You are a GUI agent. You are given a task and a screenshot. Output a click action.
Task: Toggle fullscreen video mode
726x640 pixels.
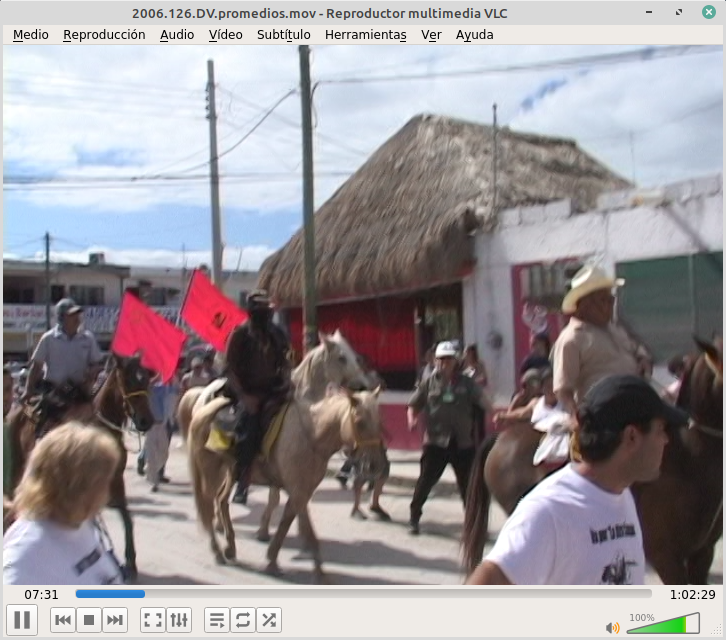tap(152, 620)
